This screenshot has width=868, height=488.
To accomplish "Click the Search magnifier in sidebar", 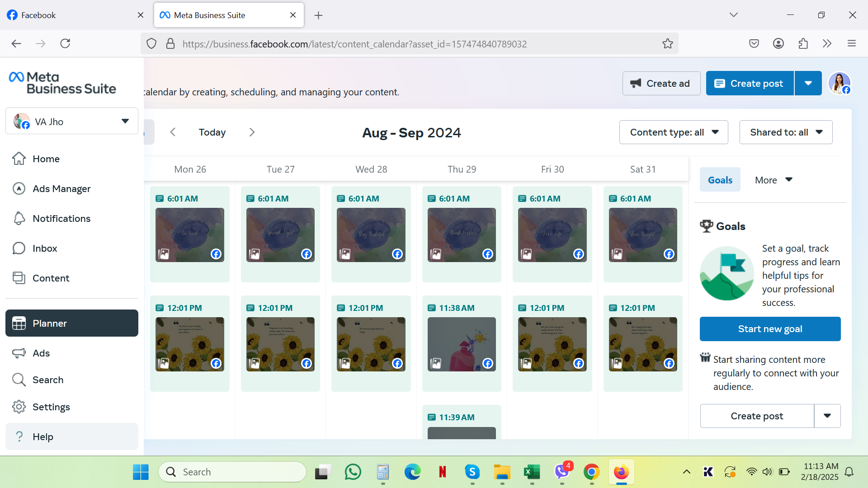I will pos(48,380).
